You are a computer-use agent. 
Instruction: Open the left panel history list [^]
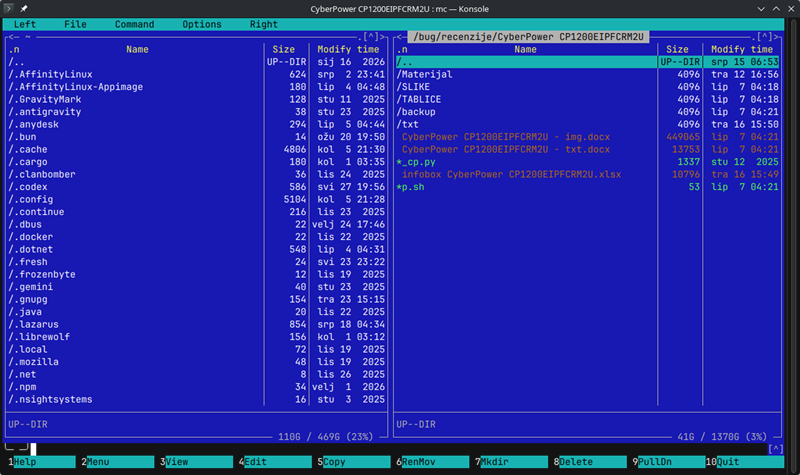371,37
